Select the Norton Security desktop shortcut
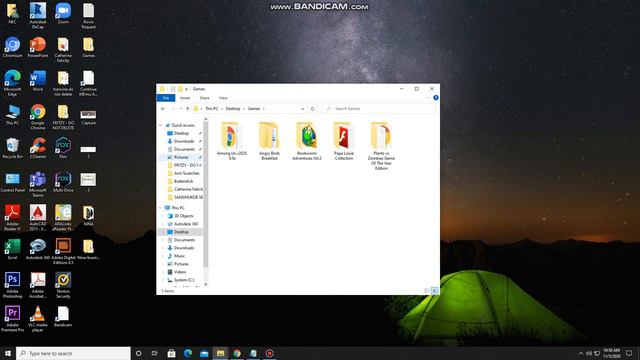This screenshot has height=360, width=640. (x=63, y=285)
